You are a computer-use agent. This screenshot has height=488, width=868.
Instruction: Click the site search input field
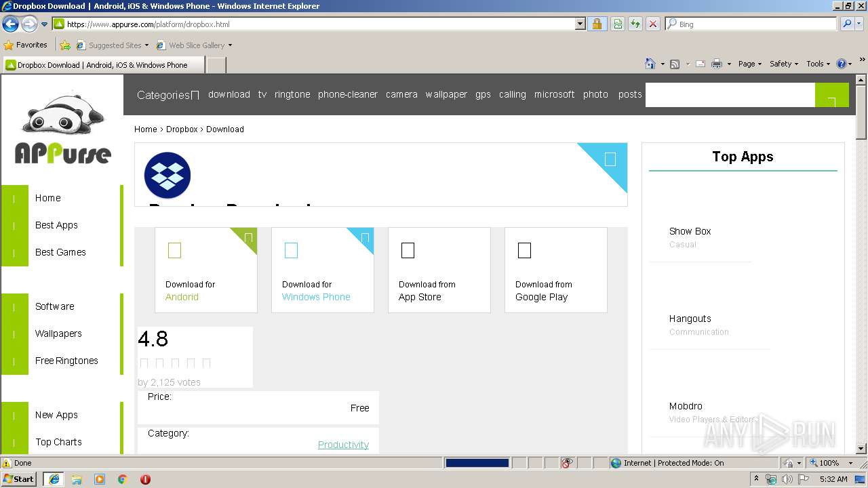tap(730, 95)
